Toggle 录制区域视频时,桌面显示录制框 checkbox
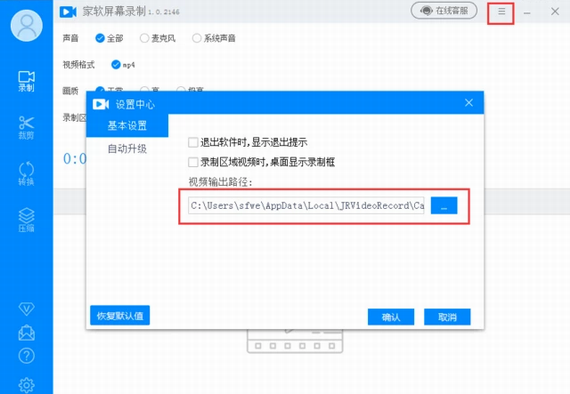570x394 pixels. tap(193, 162)
